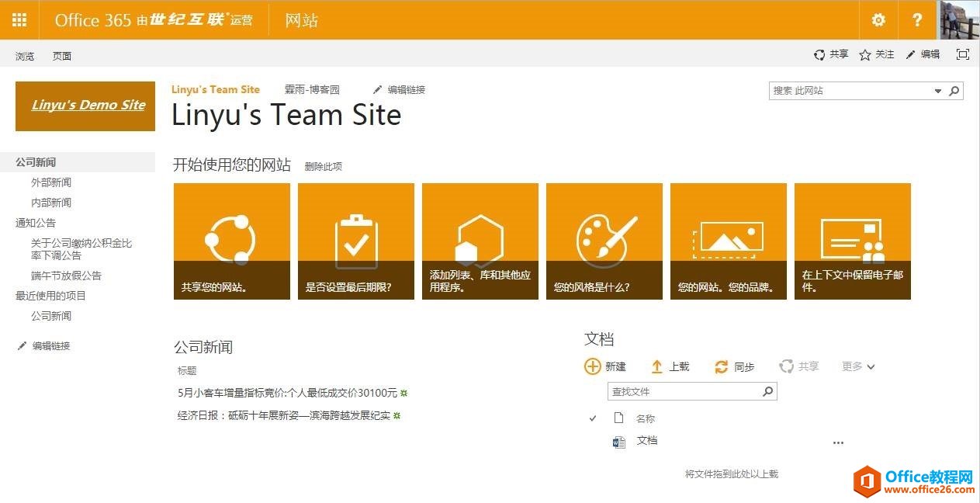The image size is (980, 503).
Task: Expand the site search scope dropdown arrow
Action: click(937, 91)
